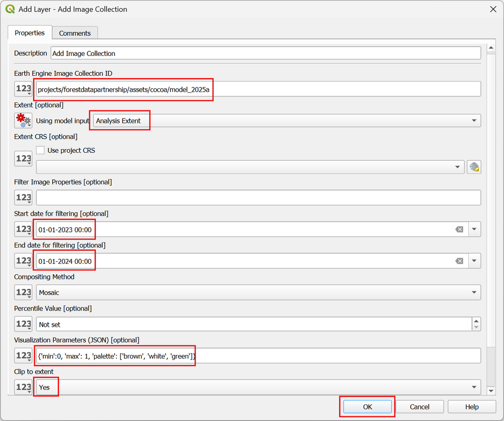
Task: Enable the Use project CRS checkbox
Action: click(x=40, y=150)
